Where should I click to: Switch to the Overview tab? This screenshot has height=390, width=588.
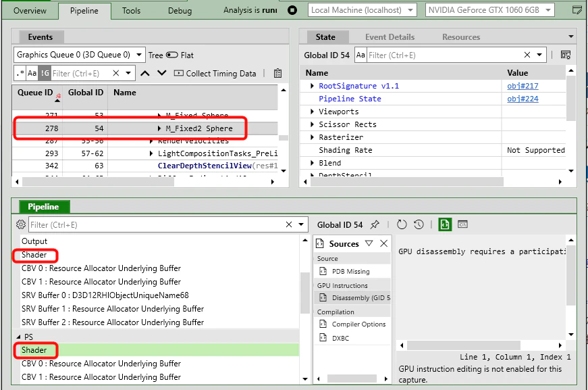pyautogui.click(x=30, y=11)
